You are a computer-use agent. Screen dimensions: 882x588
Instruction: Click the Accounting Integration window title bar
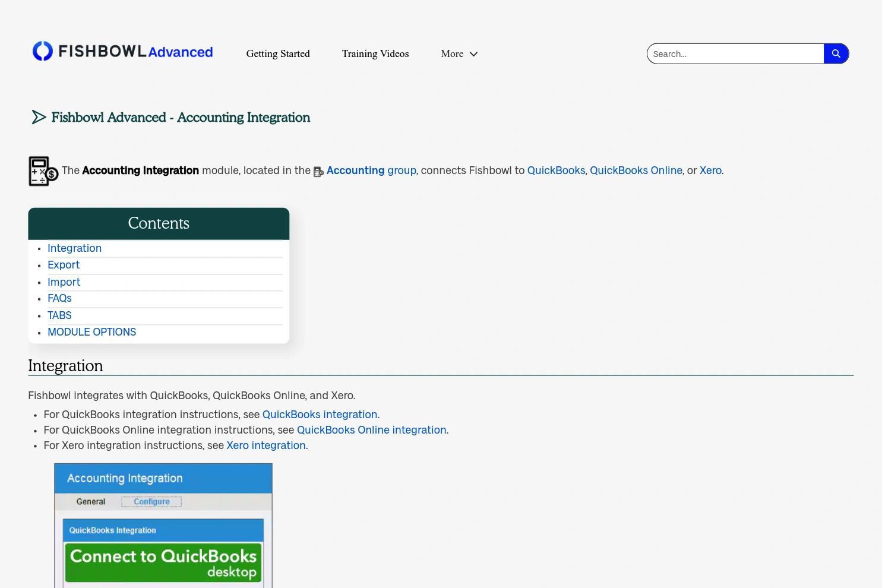(163, 478)
